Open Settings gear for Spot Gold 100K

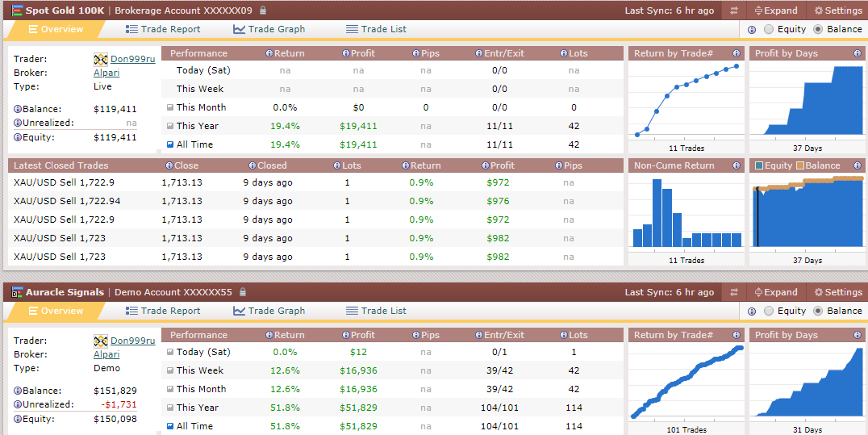point(837,10)
